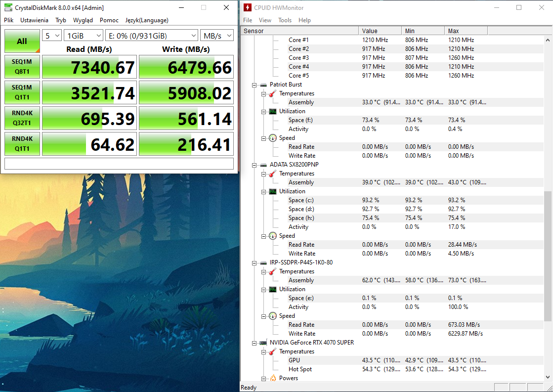Screen dimensions: 553x392
Task: Collapse Utilization under ADATA SX8200PNP
Action: 263,192
